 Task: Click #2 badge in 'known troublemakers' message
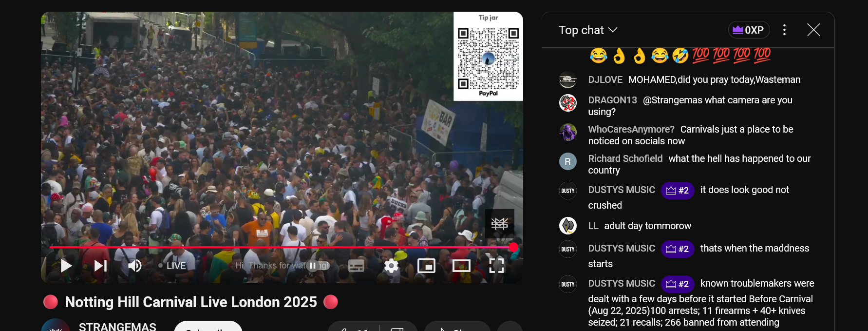(678, 284)
